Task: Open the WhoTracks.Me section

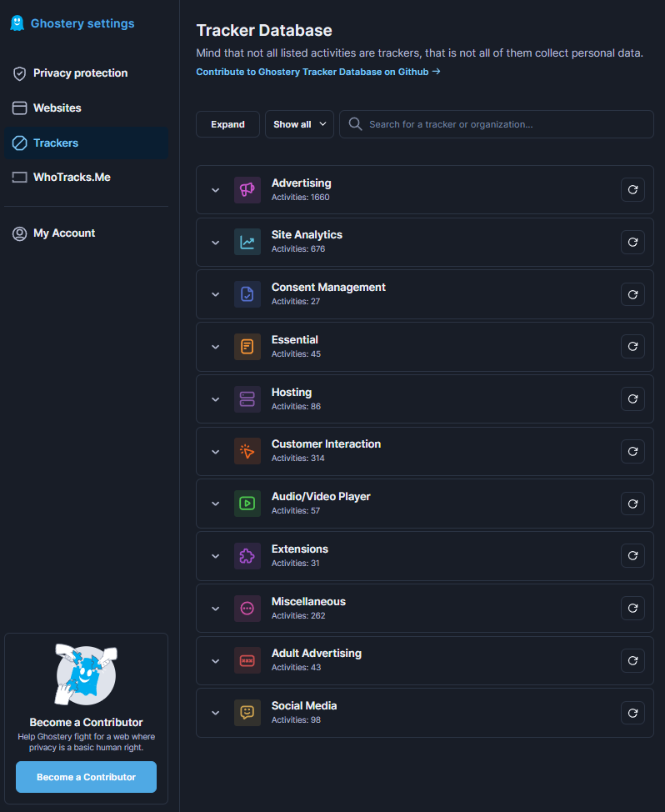Action: (87, 177)
